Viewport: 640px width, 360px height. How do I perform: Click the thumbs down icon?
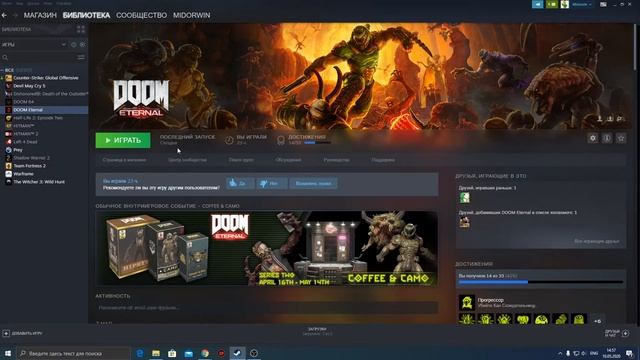(263, 184)
